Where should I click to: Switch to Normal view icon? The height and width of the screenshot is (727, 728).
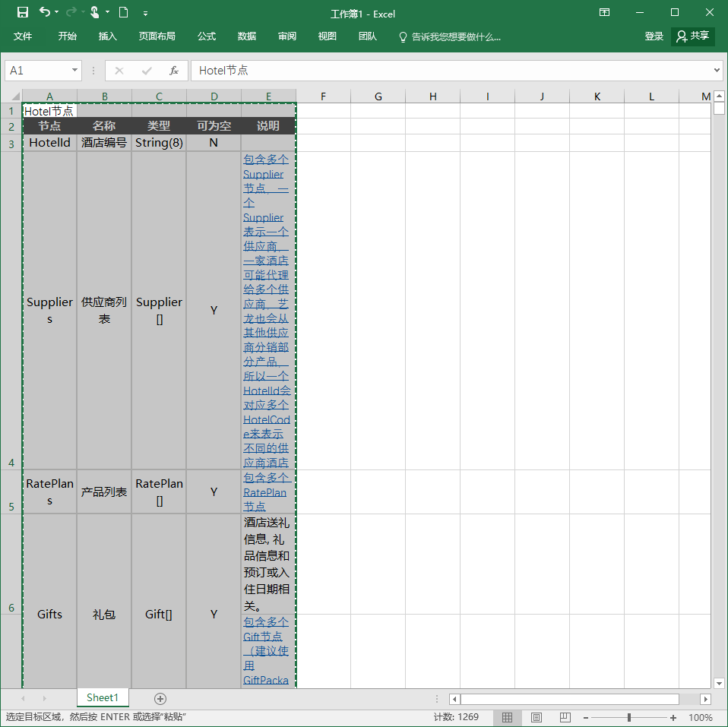(x=507, y=717)
